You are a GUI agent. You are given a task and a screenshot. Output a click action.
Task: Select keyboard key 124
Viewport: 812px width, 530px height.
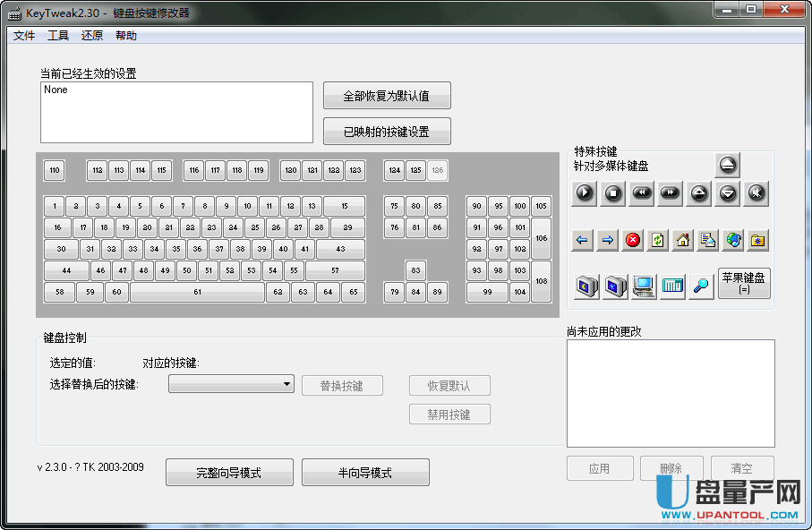(395, 170)
